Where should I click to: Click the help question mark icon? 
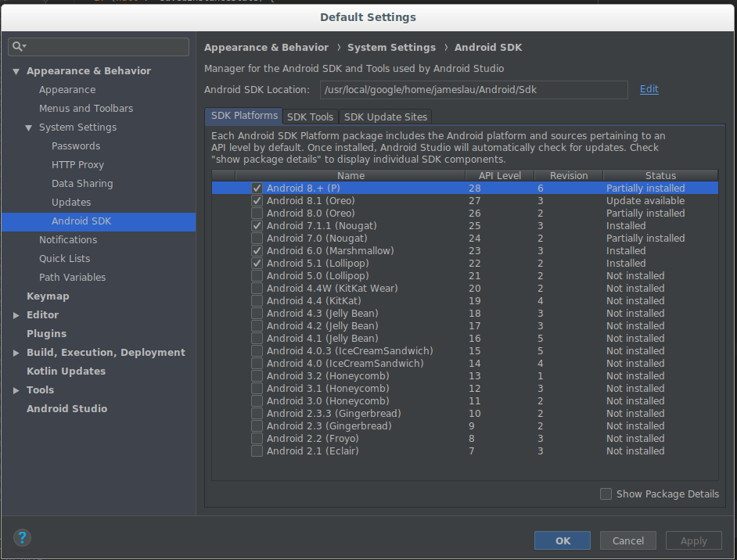coord(22,538)
